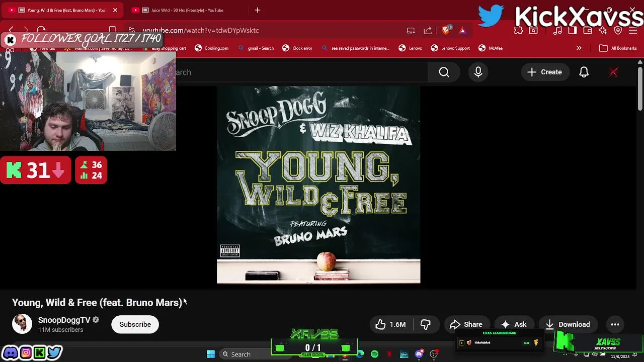Image resolution: width=644 pixels, height=362 pixels.
Task: Open eBay shopping cart bookmark
Action: 164,48
